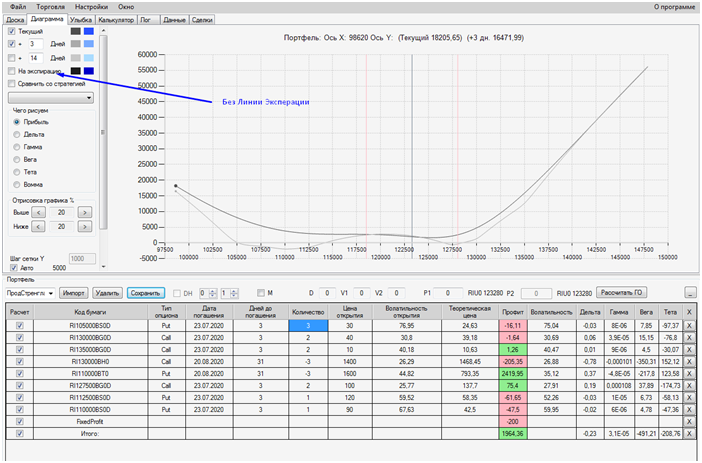Switch to the Лог tab
Viewport: 702px width, 463px height.
[x=146, y=20]
